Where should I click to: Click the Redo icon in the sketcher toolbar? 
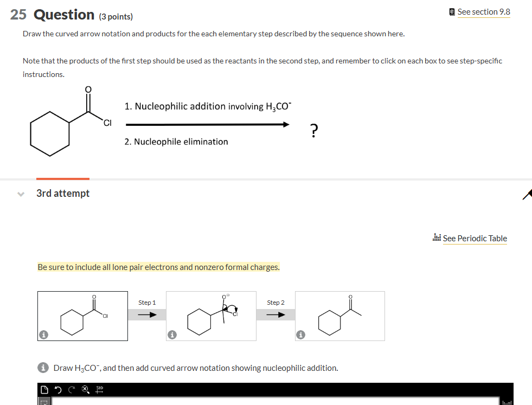(71, 388)
